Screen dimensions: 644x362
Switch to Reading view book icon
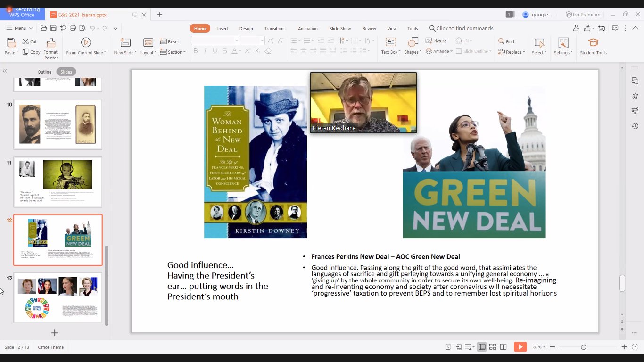(x=504, y=347)
